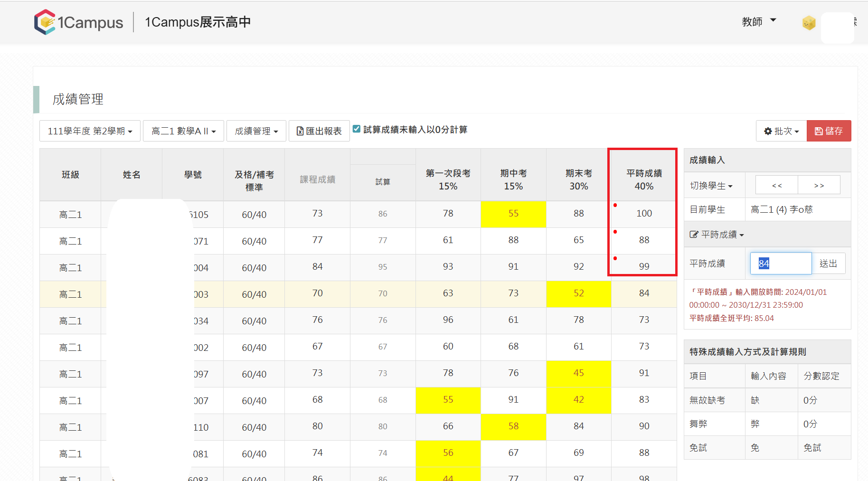Click the 100 平時成績 cell
Viewport: 868px width, 481px height.
coord(644,214)
